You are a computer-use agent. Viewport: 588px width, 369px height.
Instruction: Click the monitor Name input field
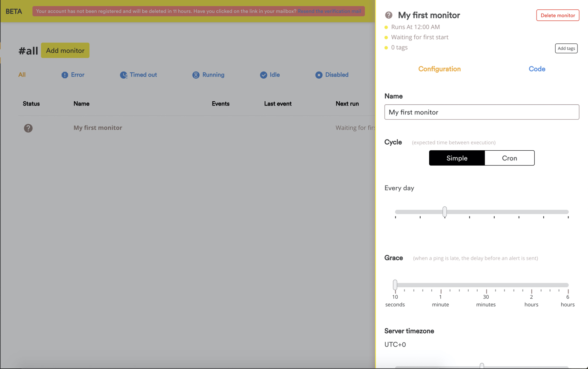482,112
